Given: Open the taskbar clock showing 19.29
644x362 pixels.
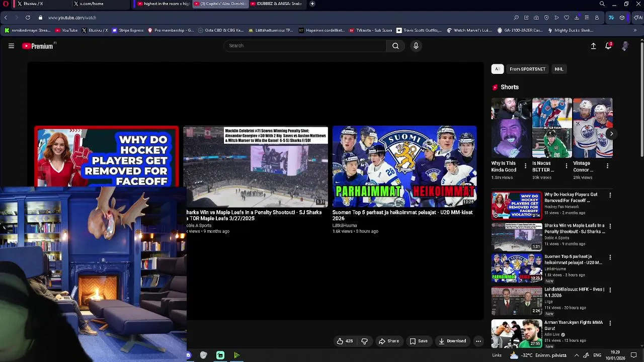Looking at the screenshot, I should (x=615, y=355).
